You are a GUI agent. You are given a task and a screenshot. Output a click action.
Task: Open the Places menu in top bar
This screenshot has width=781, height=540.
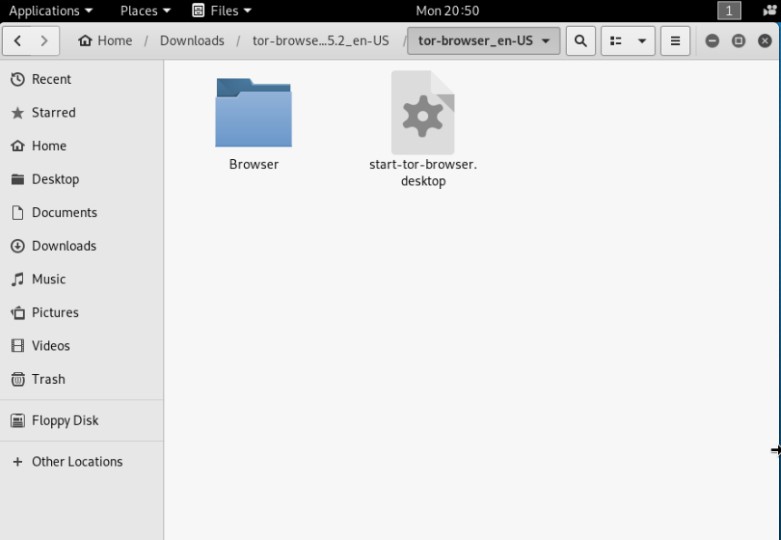(x=145, y=10)
